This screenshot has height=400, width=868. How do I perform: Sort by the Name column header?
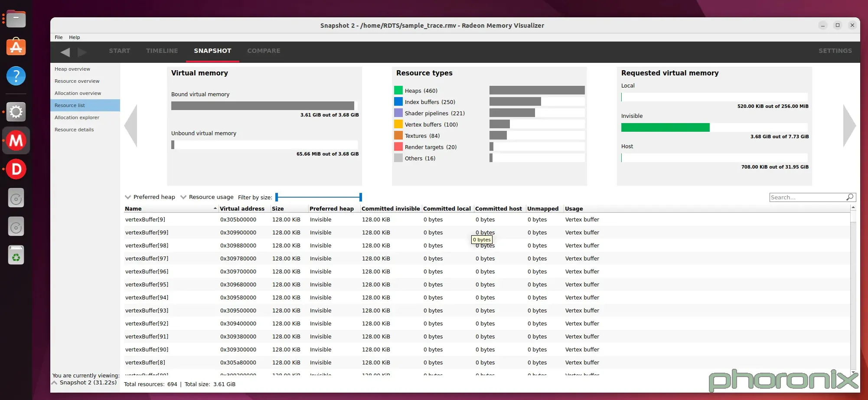click(x=171, y=208)
